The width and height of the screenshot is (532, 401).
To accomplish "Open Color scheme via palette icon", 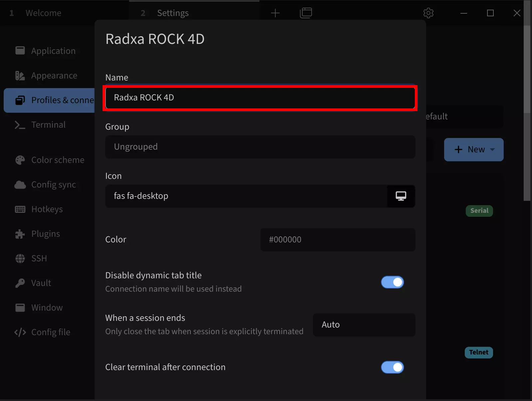I will coord(20,160).
